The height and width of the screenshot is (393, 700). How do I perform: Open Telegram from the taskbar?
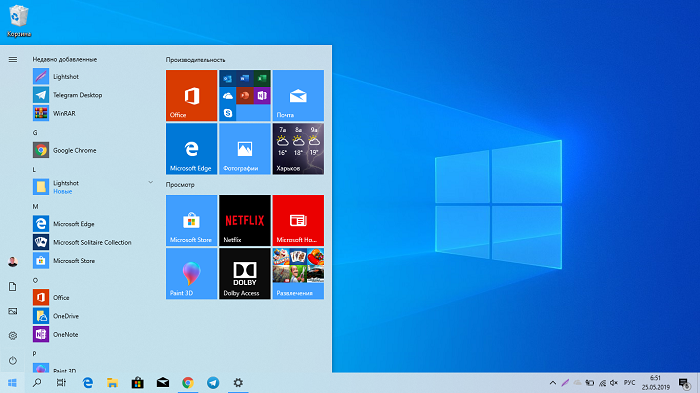213,383
